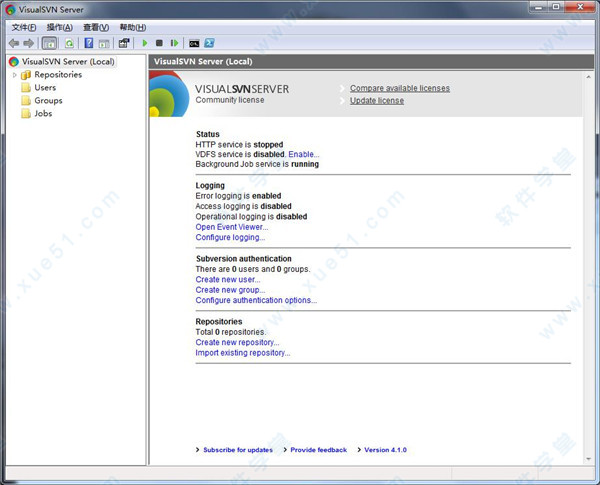The height and width of the screenshot is (485, 600).
Task: Expand the Repositories tree node arrow
Action: (15, 75)
